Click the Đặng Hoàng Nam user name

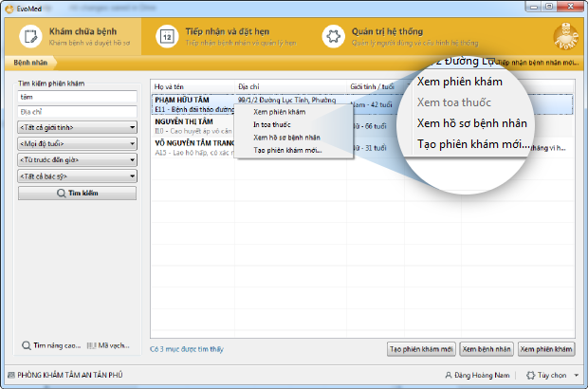[482, 375]
